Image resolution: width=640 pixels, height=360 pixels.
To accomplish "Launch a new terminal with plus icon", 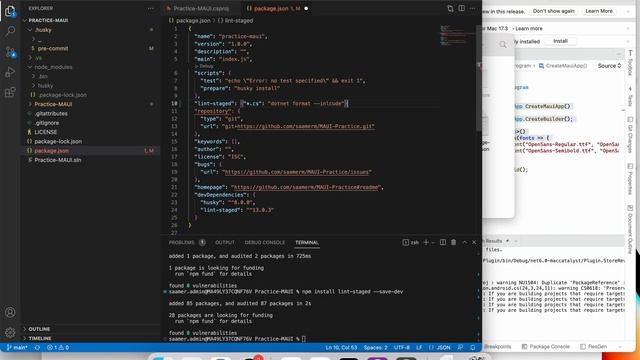I will 426,242.
